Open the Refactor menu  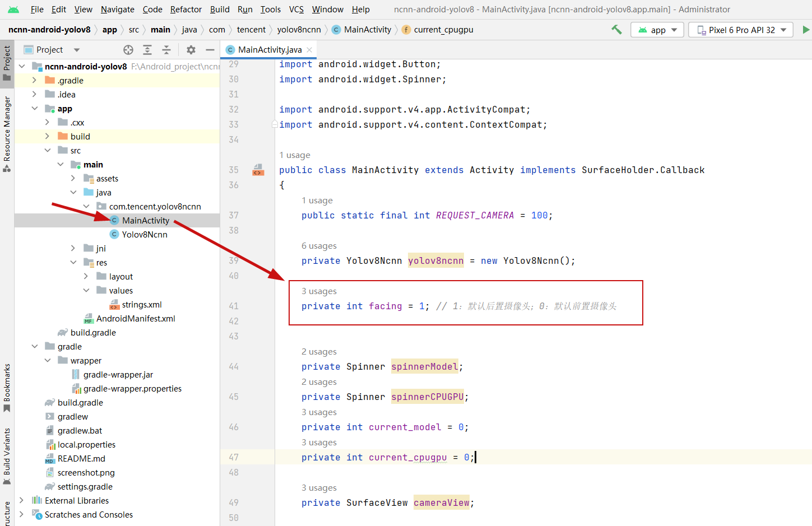[186, 10]
